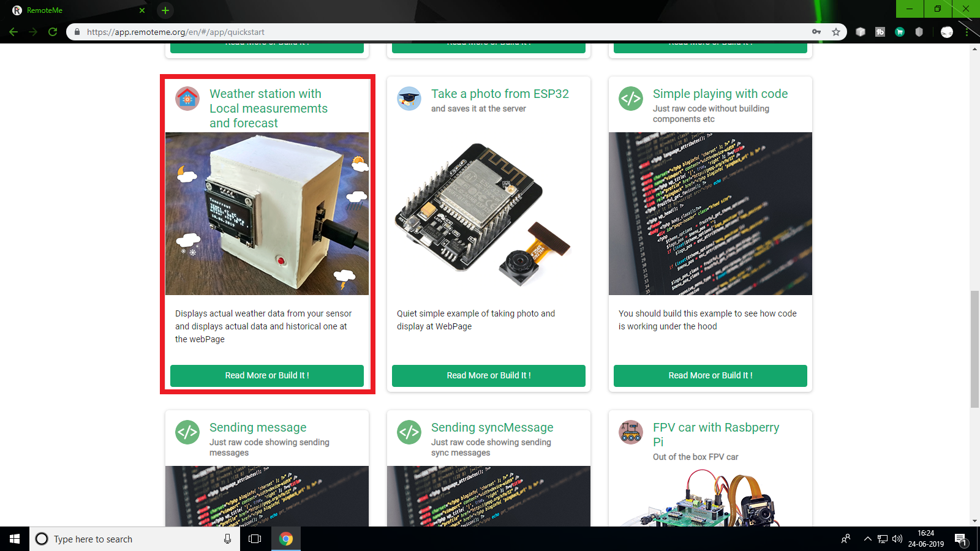The width and height of the screenshot is (980, 551).
Task: Open new browser tab with plus icon
Action: coord(165,10)
